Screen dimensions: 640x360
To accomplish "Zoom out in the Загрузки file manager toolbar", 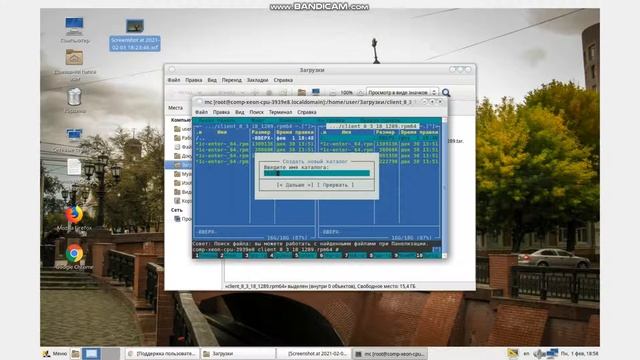I will pos(333,93).
